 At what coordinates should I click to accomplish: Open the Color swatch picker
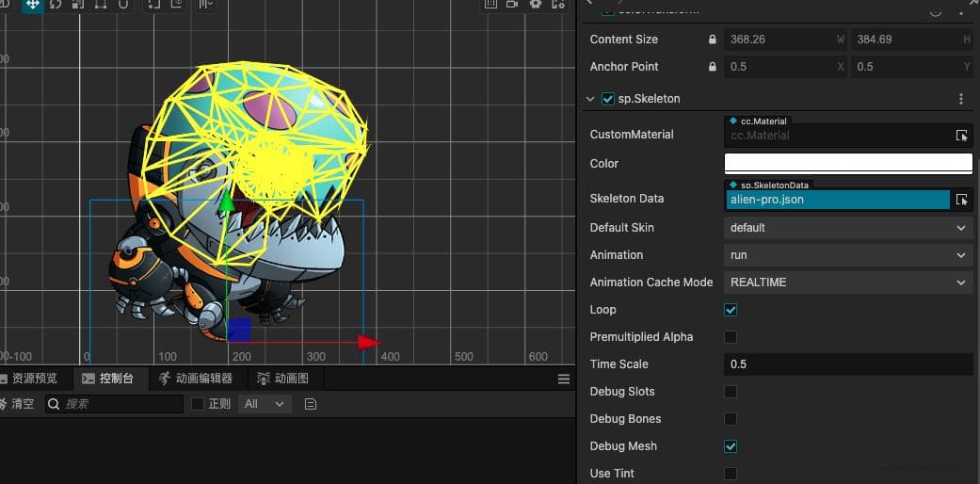click(x=848, y=163)
